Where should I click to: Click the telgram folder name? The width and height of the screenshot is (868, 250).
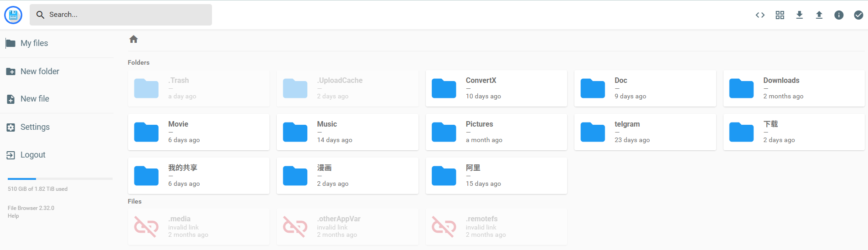point(627,124)
